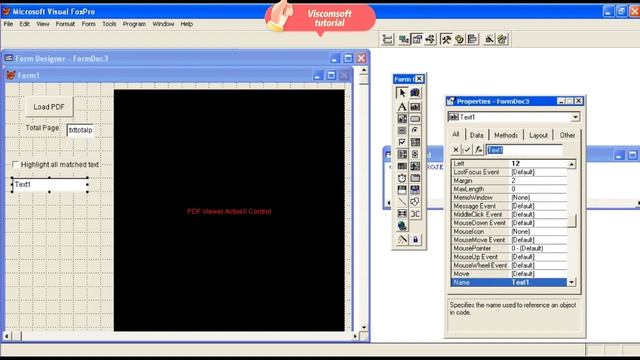Image resolution: width=640 pixels, height=360 pixels.
Task: Select the Check Box control tool
Action: click(402, 142)
